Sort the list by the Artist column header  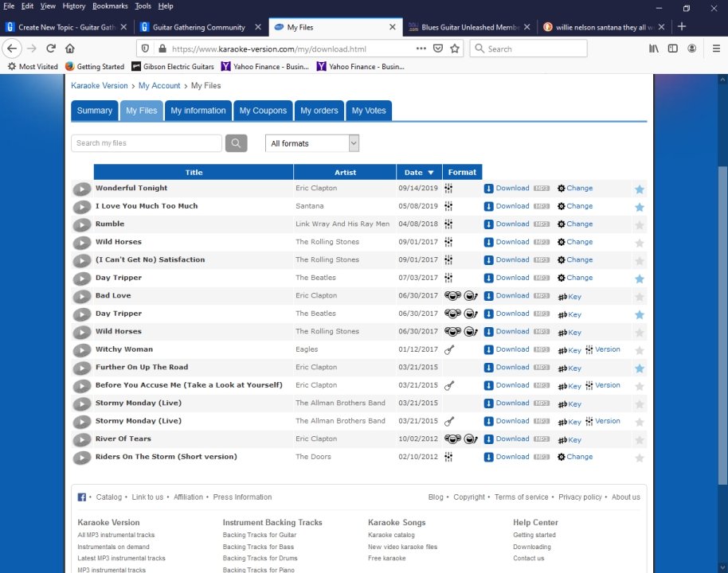345,172
